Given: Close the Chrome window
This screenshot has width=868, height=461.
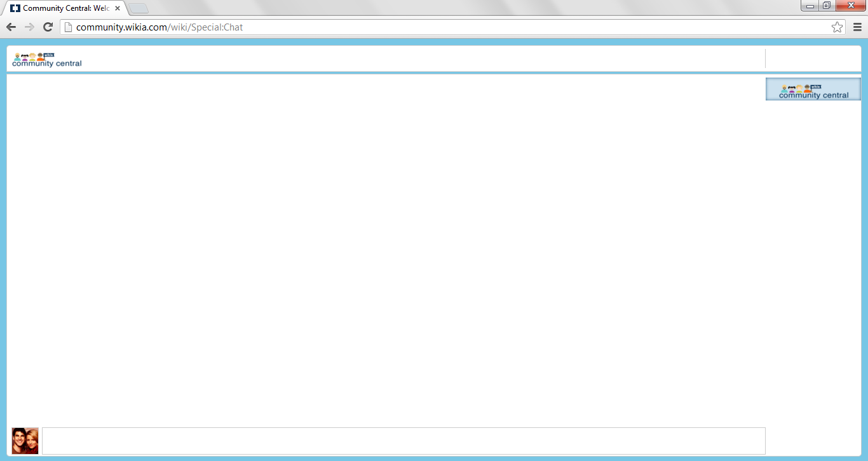Looking at the screenshot, I should [850, 6].
